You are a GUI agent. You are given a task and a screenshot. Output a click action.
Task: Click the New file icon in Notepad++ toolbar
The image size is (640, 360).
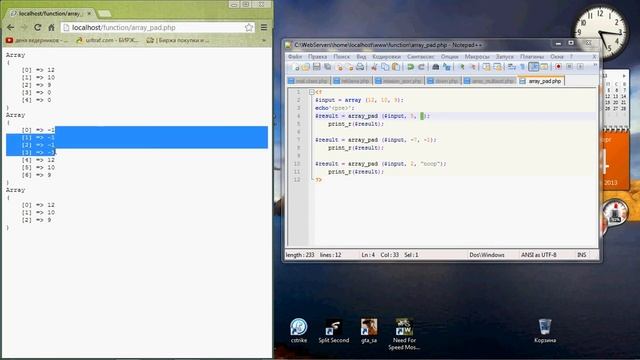pos(295,67)
